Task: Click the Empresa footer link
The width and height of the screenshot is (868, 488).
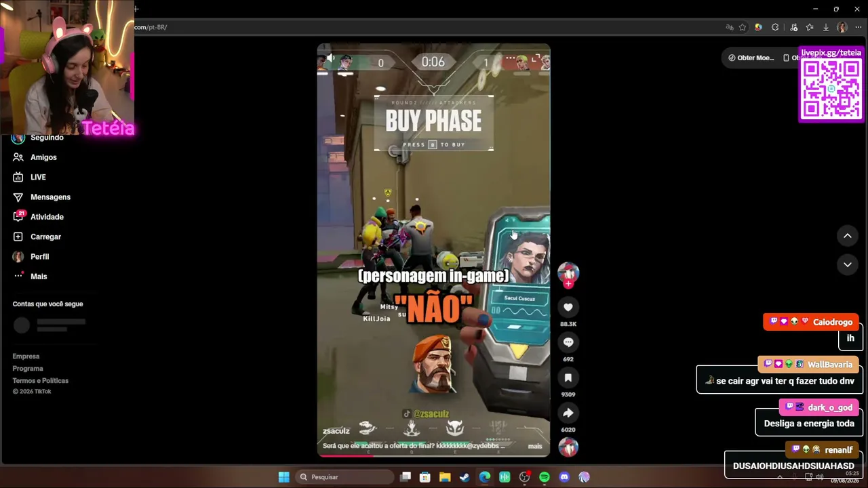Action: tap(26, 357)
